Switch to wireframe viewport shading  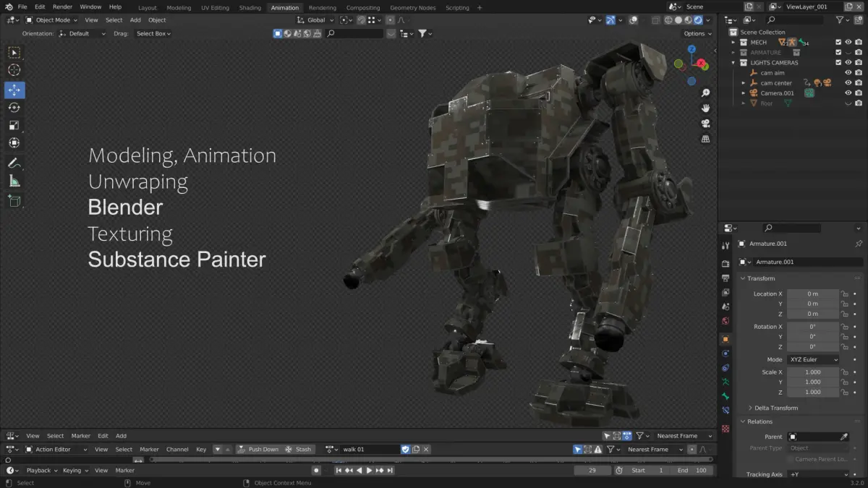[x=668, y=20]
